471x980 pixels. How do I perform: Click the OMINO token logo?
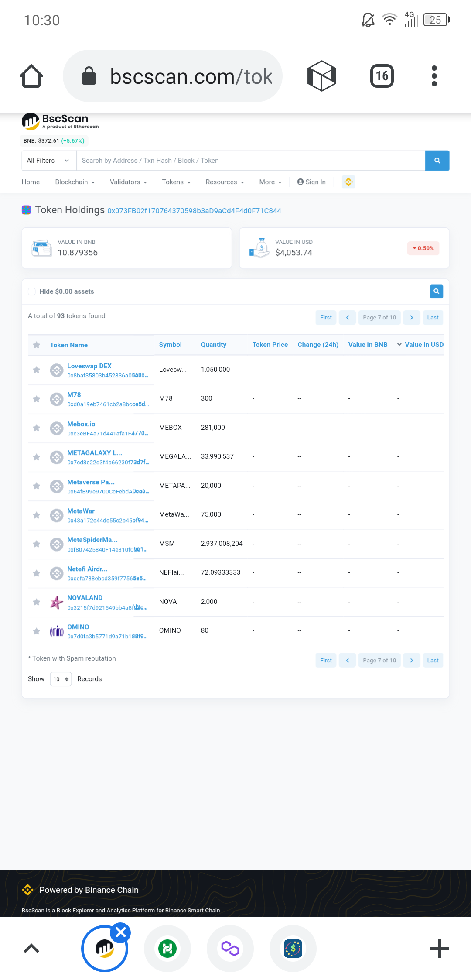point(56,631)
